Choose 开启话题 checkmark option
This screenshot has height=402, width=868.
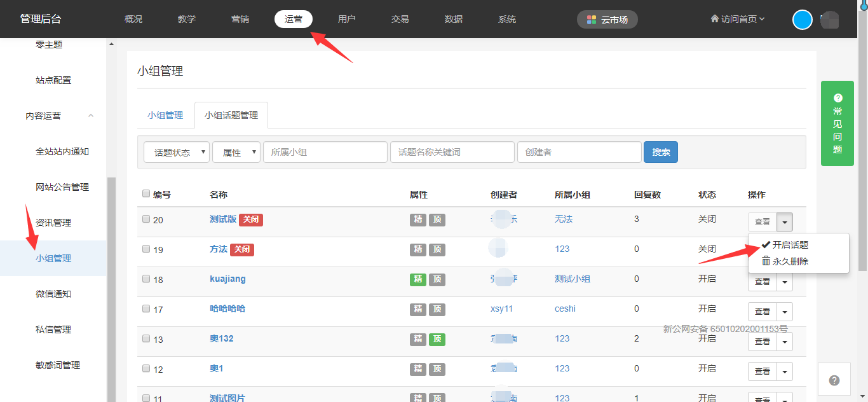point(785,245)
